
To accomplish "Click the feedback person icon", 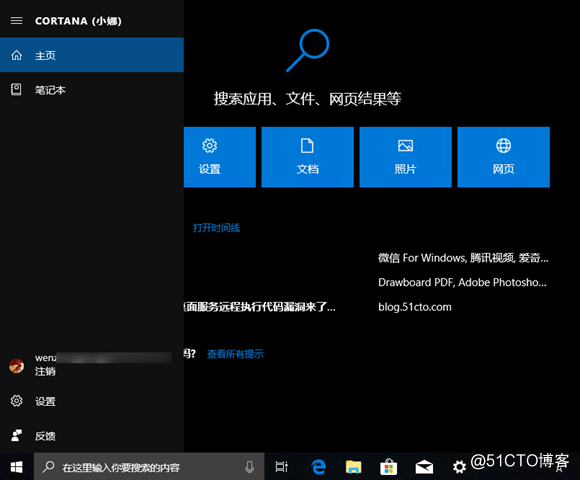I will [16, 435].
